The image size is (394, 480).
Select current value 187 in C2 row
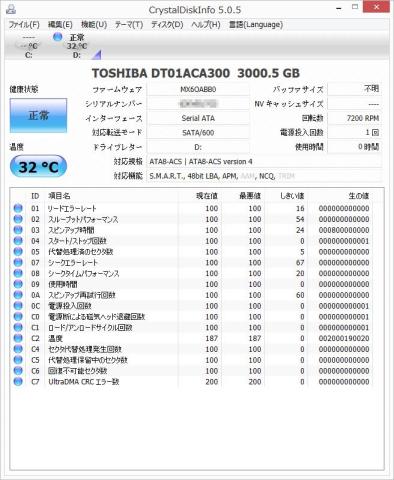tap(212, 338)
